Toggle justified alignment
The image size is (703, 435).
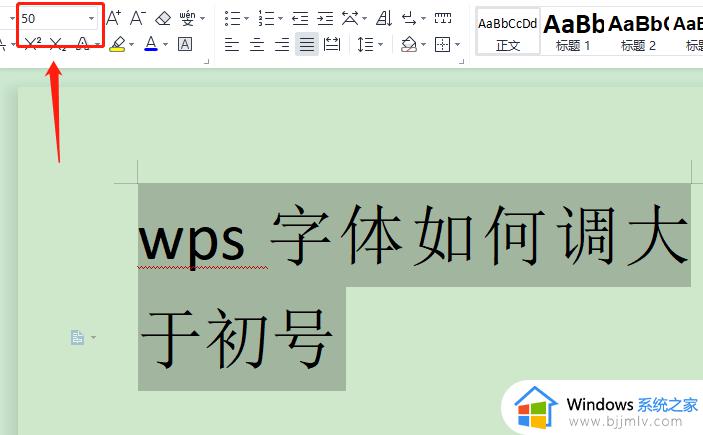[x=307, y=44]
